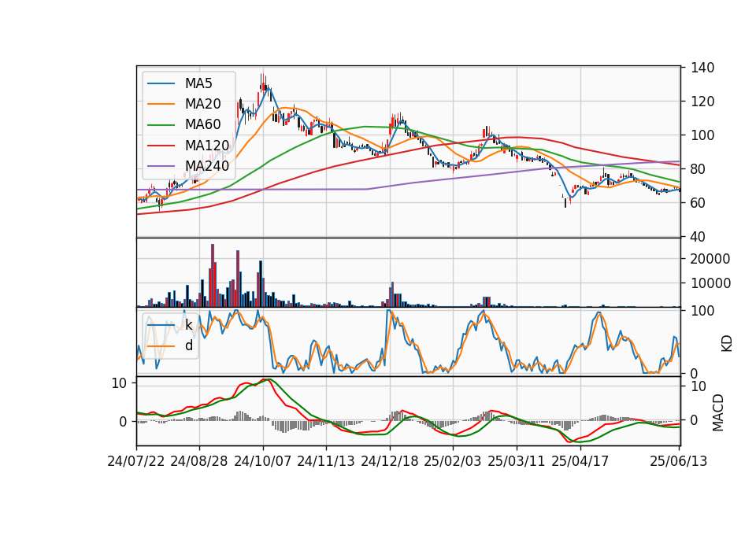Click the MA60 legend label
The image size is (756, 543).
(202, 125)
